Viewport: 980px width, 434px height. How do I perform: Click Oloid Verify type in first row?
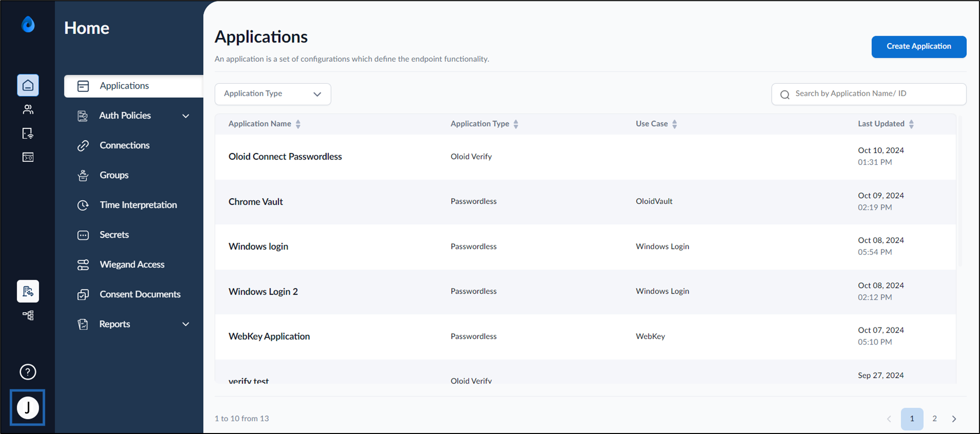(471, 157)
